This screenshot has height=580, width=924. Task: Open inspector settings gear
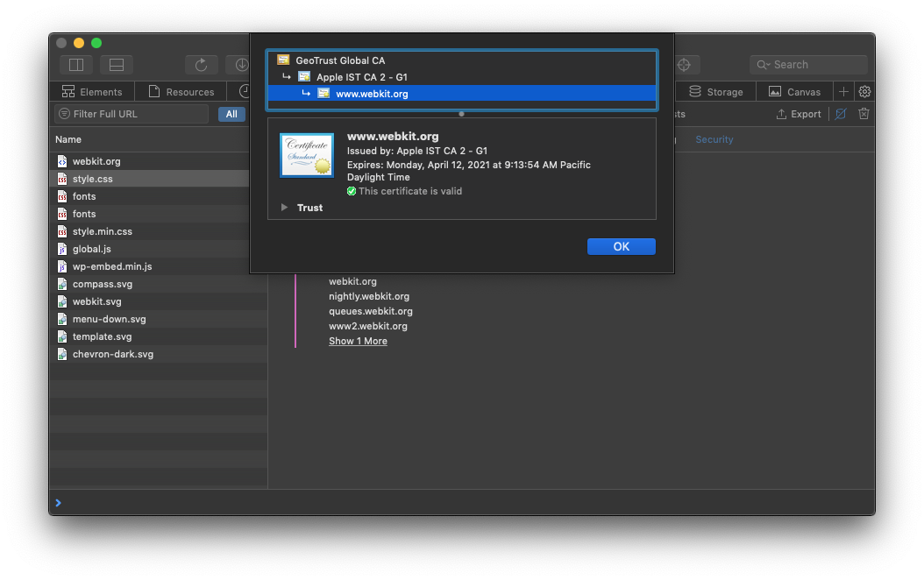click(x=864, y=92)
